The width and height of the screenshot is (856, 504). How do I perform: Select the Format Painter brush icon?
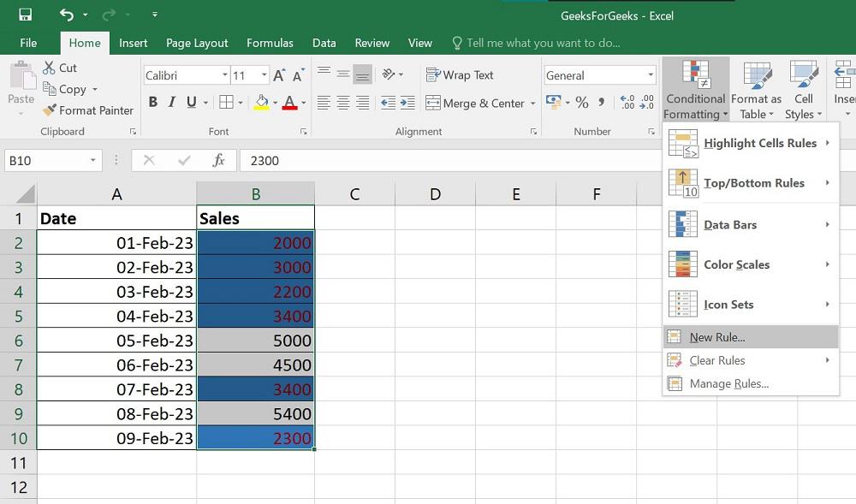49,110
